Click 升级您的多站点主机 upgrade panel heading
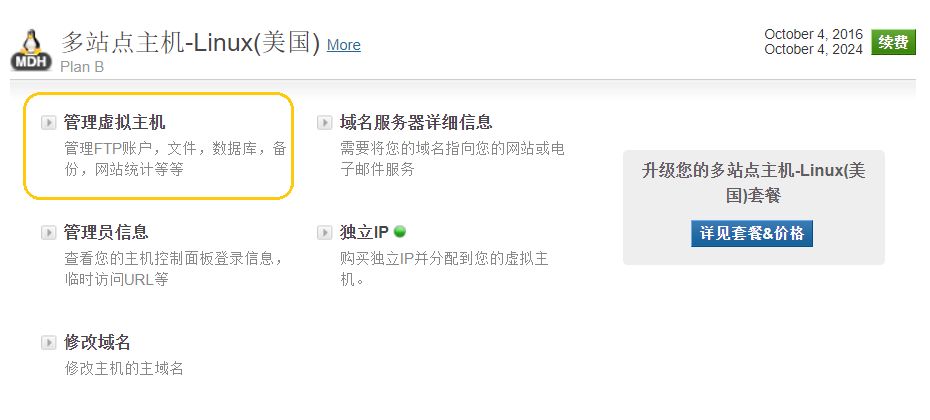The width and height of the screenshot is (930, 420). click(753, 183)
